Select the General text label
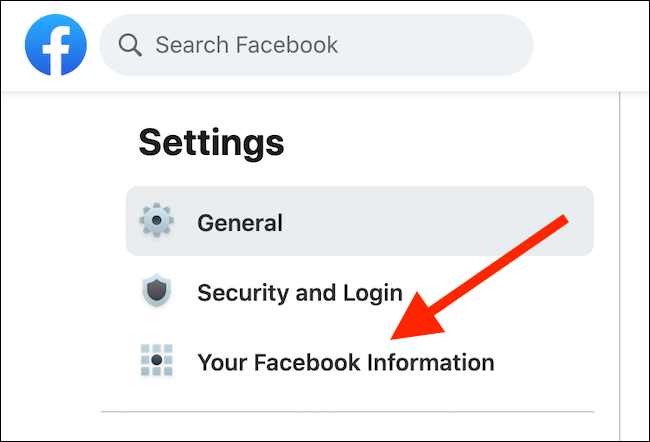The width and height of the screenshot is (650, 442). (240, 222)
